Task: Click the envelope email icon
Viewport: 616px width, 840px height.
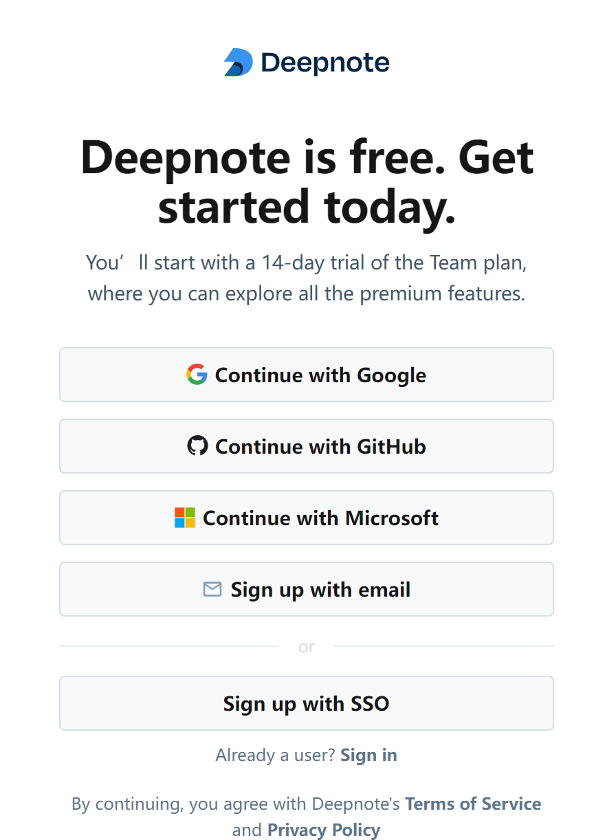Action: click(212, 589)
